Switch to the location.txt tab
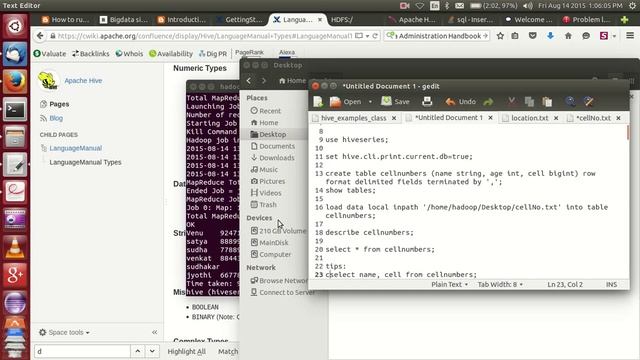 coord(529,118)
